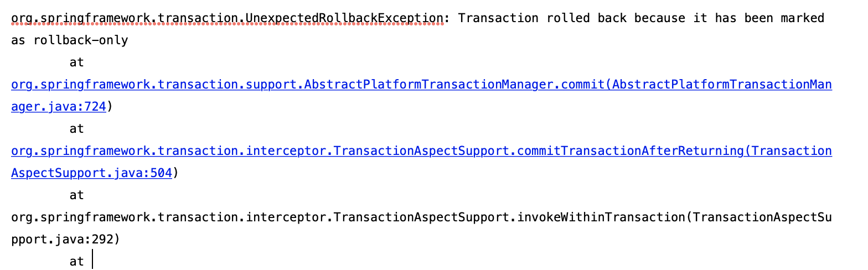
Task: Click closing parenthesis after java:724
Action: click(110, 107)
